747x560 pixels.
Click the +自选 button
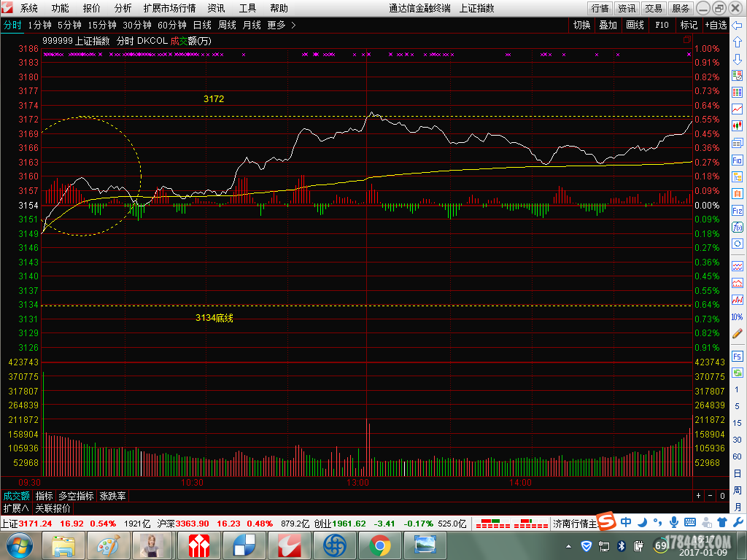pyautogui.click(x=715, y=25)
